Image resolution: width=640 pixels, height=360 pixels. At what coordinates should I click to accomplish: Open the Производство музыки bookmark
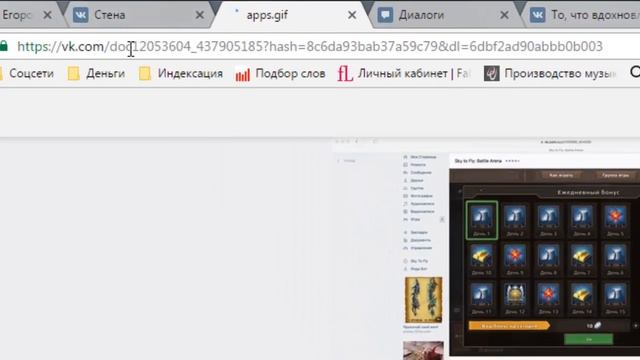(550, 74)
